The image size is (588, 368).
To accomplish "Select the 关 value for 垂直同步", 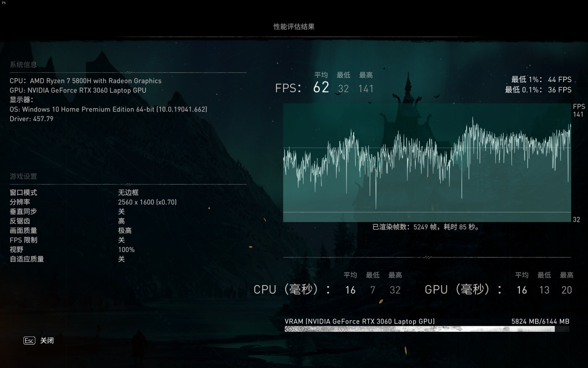I will point(121,212).
